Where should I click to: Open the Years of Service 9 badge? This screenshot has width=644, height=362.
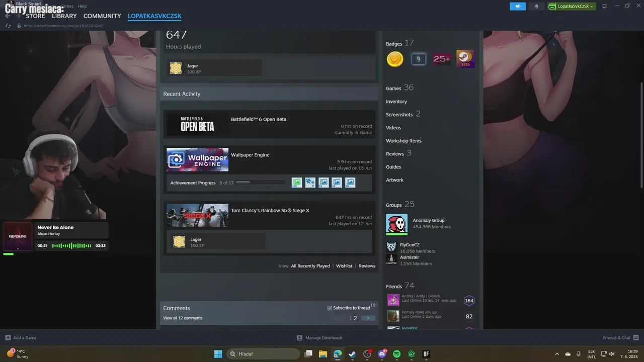tap(418, 59)
